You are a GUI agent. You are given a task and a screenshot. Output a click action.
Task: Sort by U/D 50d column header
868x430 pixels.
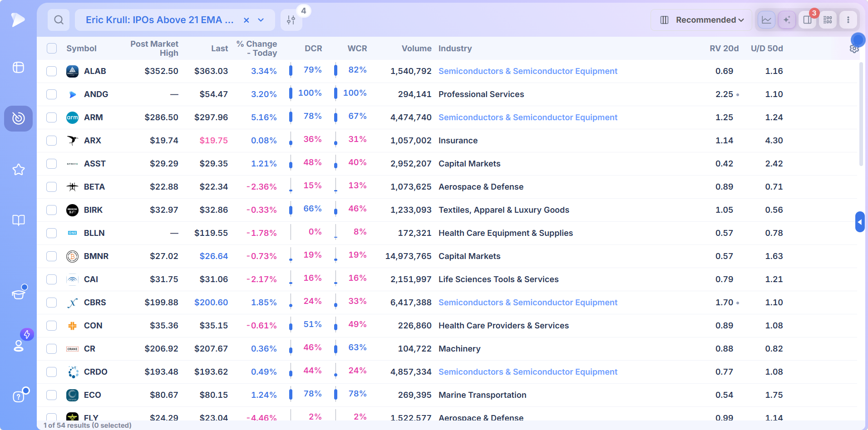(767, 49)
